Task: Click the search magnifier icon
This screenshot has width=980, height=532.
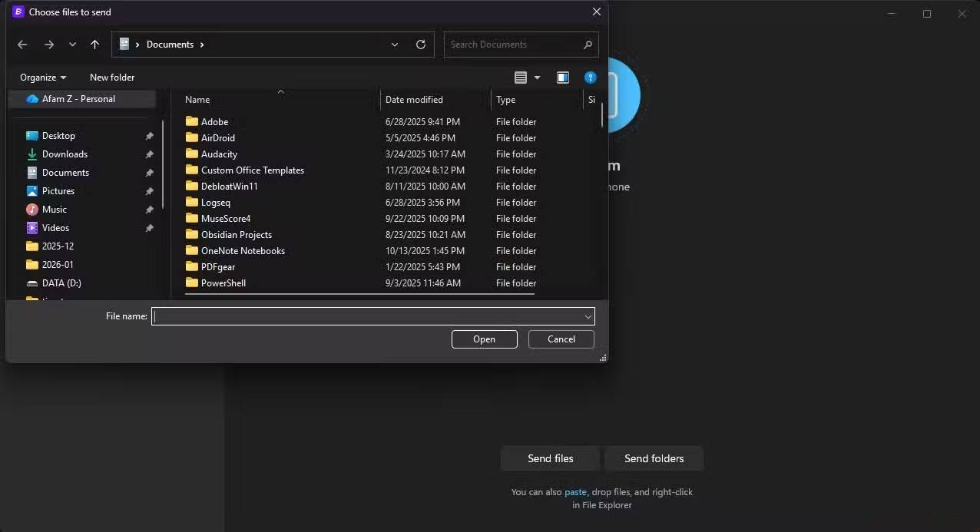Action: (x=588, y=45)
